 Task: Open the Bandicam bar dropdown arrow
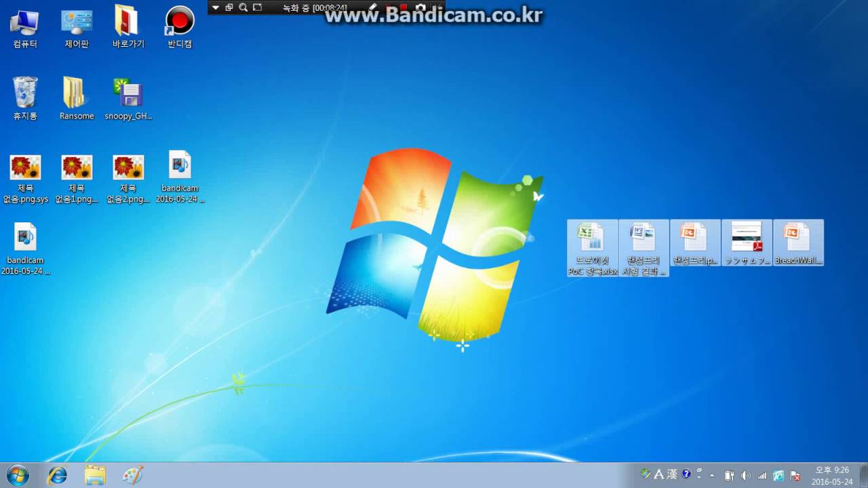click(216, 7)
